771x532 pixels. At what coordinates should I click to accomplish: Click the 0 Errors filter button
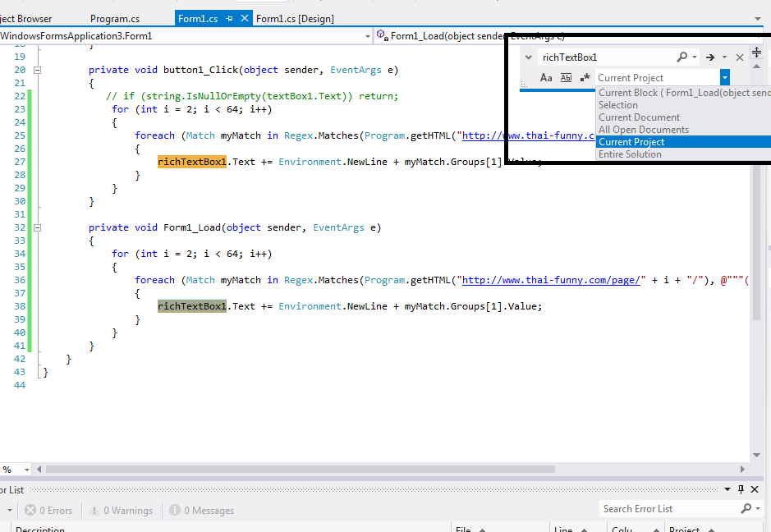point(48,511)
